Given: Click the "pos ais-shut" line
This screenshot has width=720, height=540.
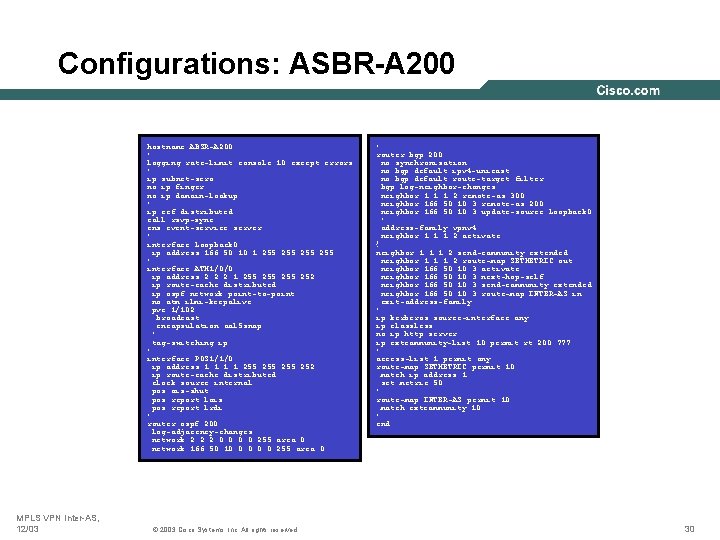Looking at the screenshot, I should pos(180,391).
